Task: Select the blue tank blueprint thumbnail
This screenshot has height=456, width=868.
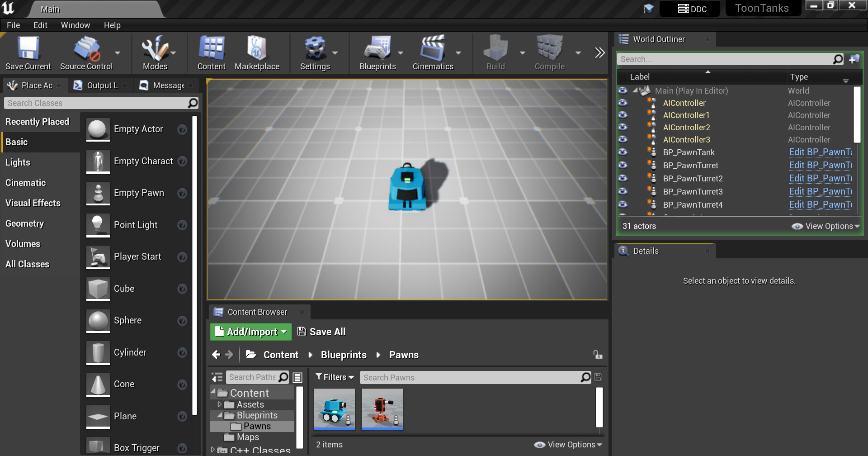Action: pos(335,409)
